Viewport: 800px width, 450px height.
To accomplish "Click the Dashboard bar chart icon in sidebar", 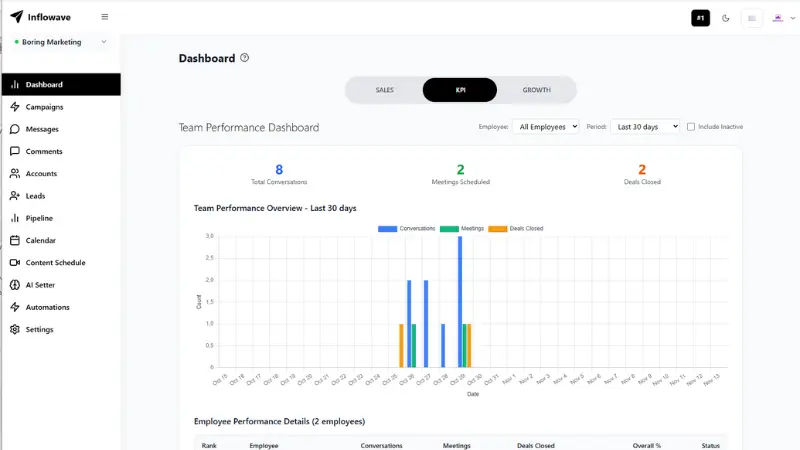I will click(x=15, y=85).
